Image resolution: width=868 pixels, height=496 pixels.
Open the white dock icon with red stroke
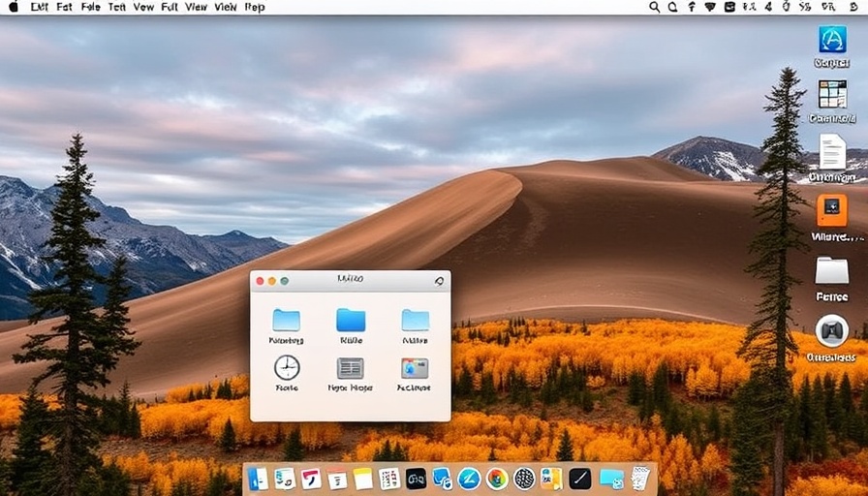pos(311,479)
